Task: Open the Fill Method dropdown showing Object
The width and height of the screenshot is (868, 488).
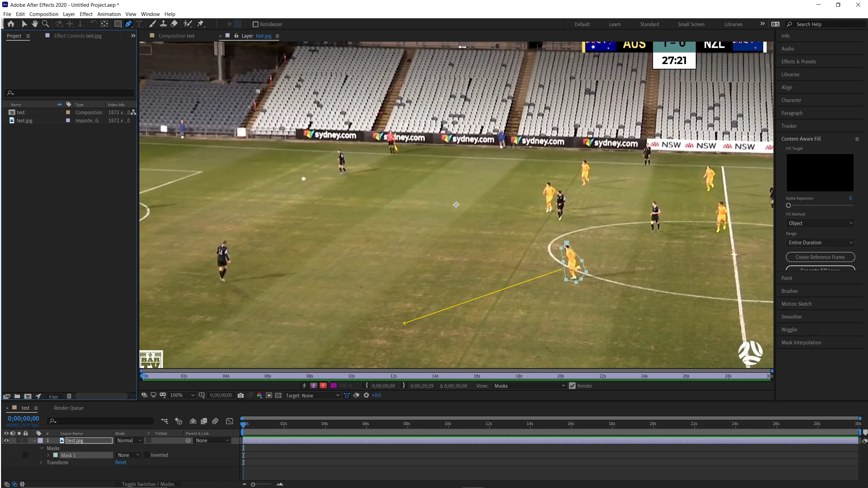Action: click(820, 223)
